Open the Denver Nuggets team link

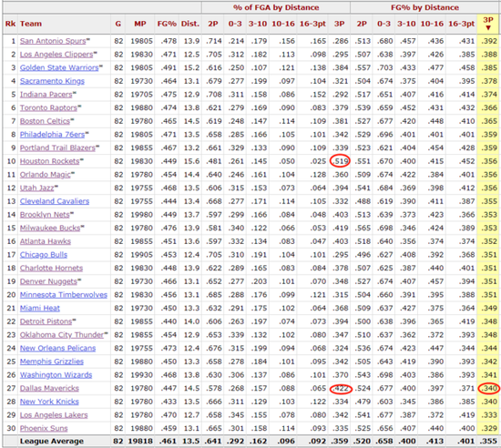tap(48, 281)
